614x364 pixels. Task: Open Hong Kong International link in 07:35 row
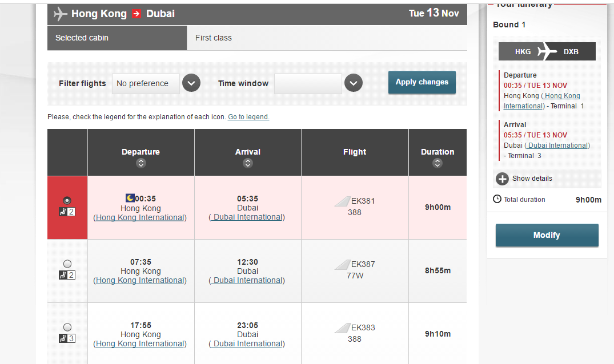click(x=140, y=281)
